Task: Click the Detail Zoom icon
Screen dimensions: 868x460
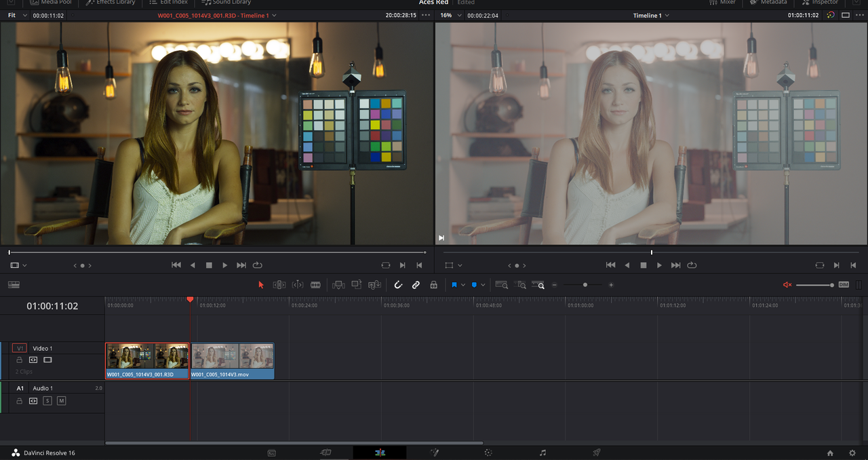Action: [521, 285]
